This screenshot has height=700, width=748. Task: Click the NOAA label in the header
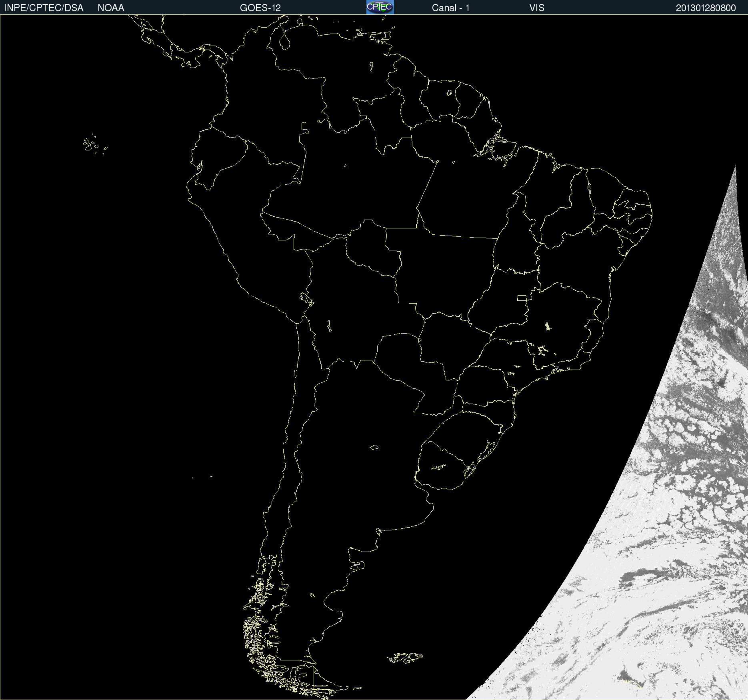pyautogui.click(x=111, y=8)
